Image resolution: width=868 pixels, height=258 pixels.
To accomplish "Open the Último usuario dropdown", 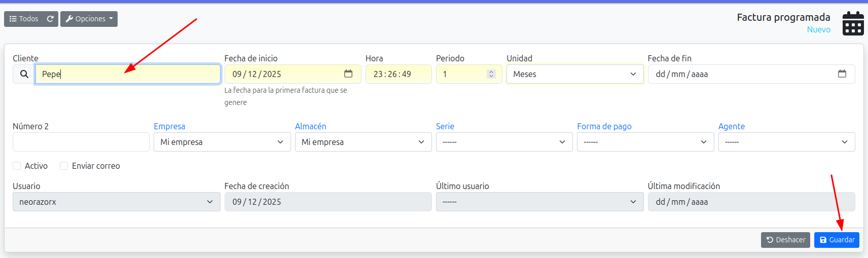I will point(540,202).
